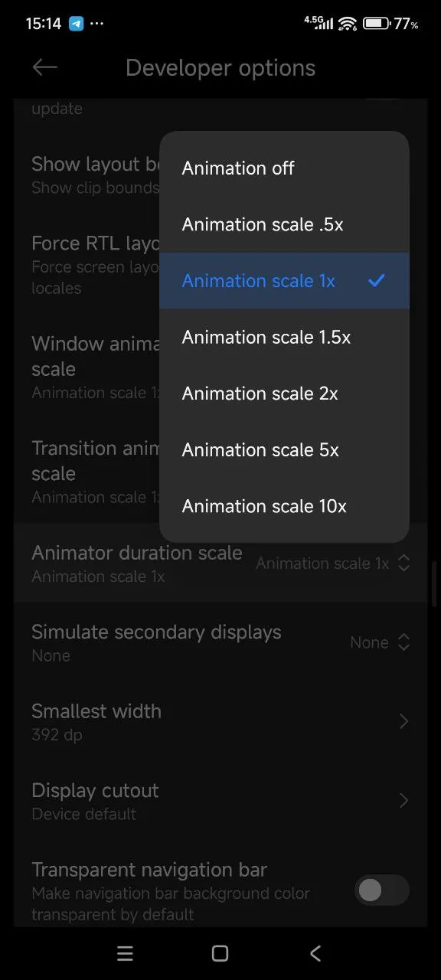
Task: Expand Display cutout with its chevron
Action: click(403, 801)
